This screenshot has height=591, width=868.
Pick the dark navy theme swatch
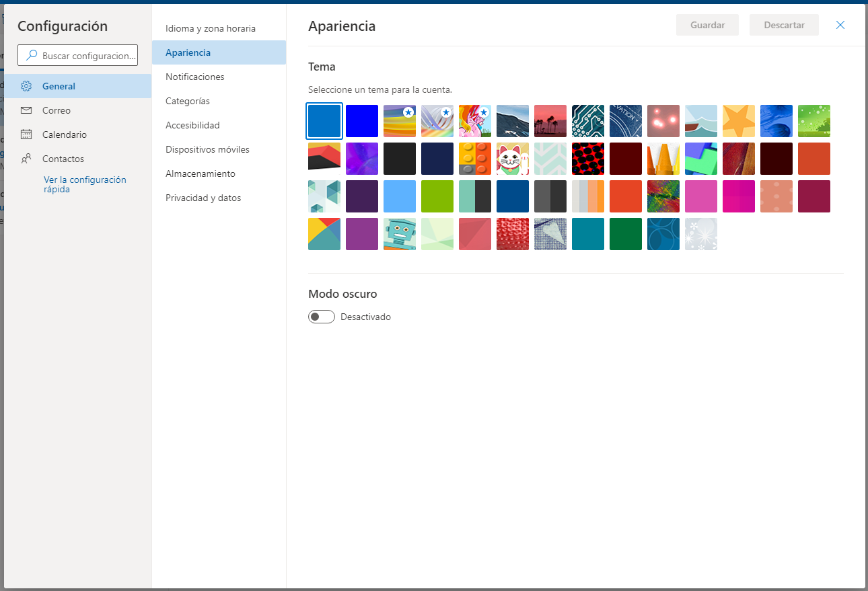pyautogui.click(x=437, y=159)
